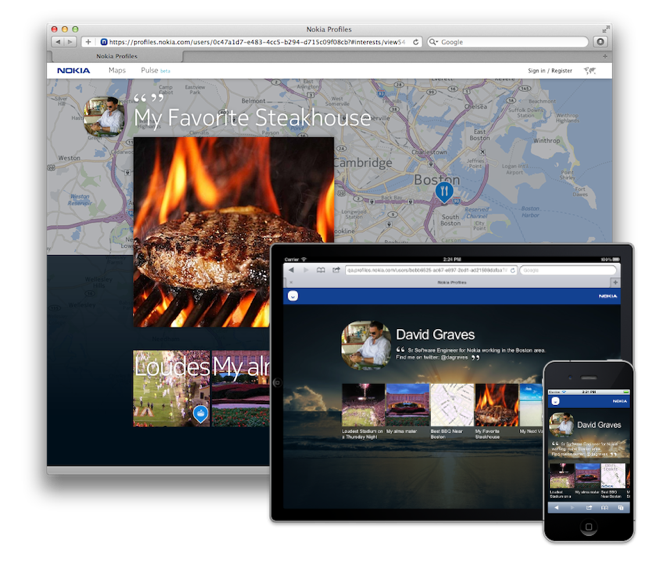Tap back arrow in iPad Safari toolbar
665x563 pixels.
[x=291, y=270]
